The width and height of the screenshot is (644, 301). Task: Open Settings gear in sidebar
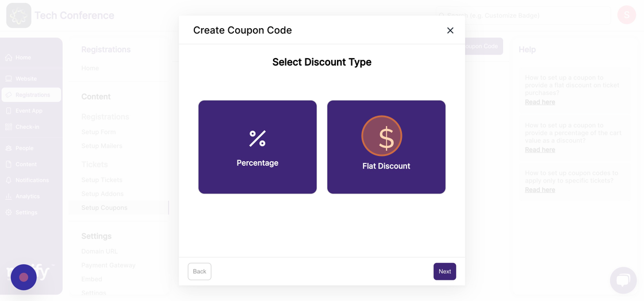click(9, 212)
